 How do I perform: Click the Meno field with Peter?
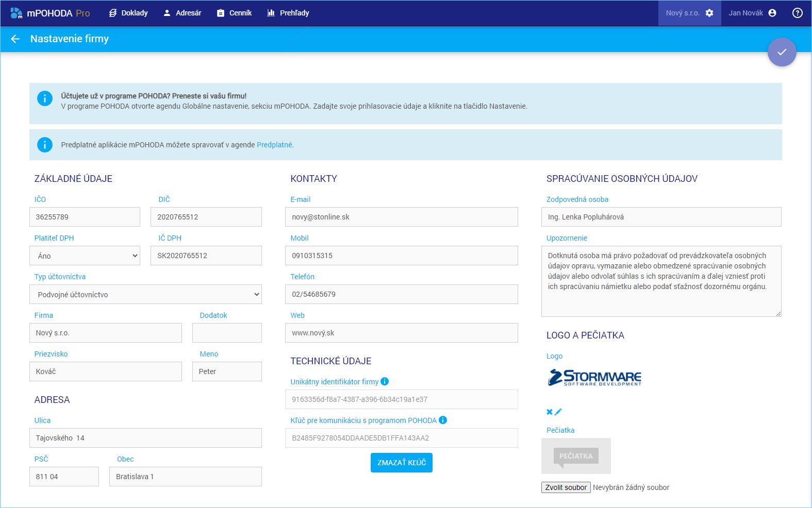(227, 371)
